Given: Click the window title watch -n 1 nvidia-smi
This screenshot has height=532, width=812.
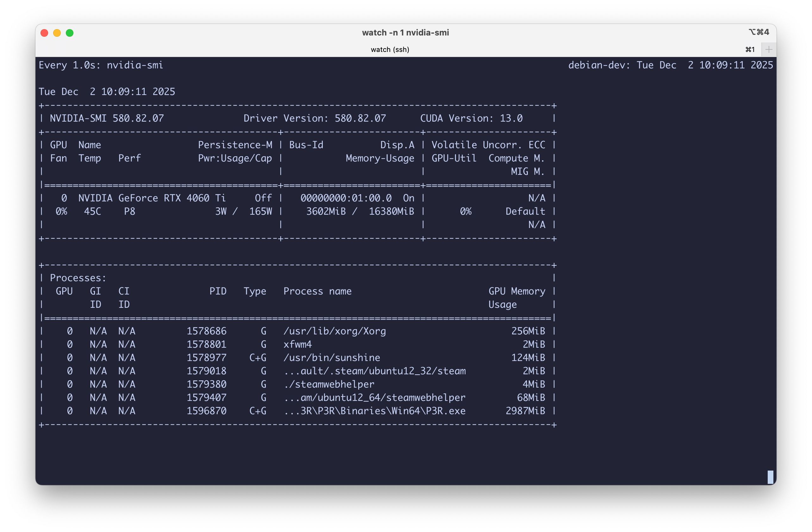Looking at the screenshot, I should [405, 32].
